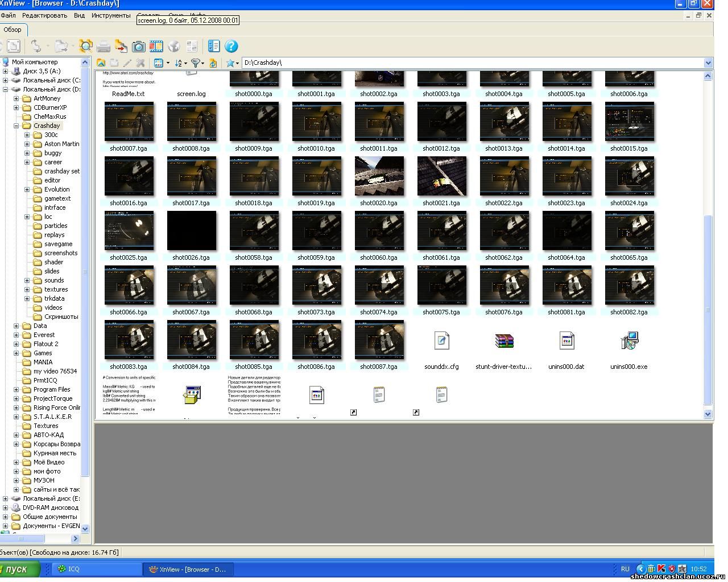Expand the 300c folder node
728x582 pixels.
tap(27, 135)
